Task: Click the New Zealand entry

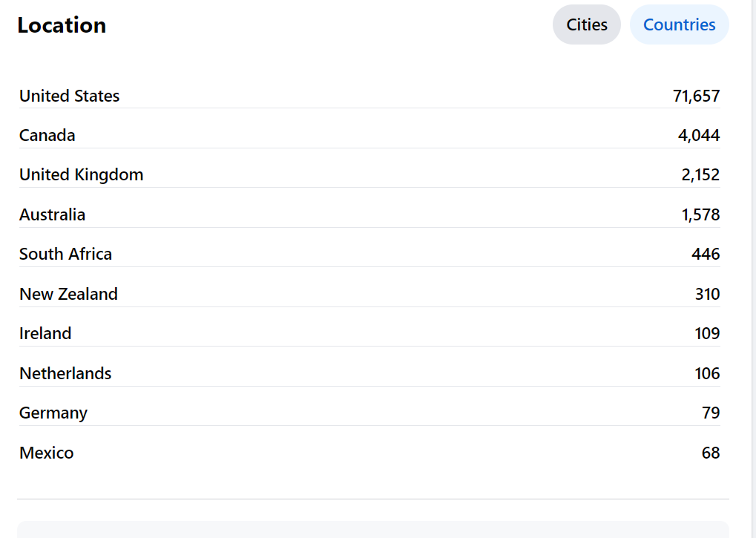Action: point(69,294)
